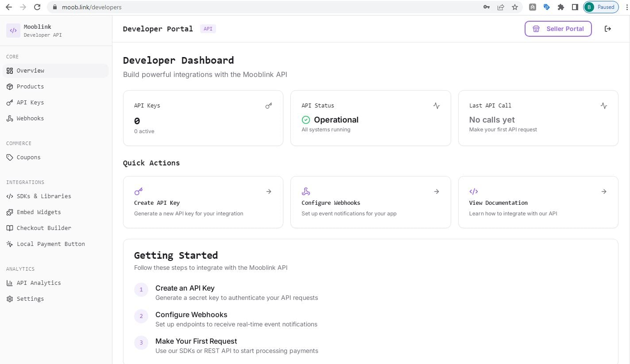
Task: Open Products in the sidebar
Action: tap(30, 87)
